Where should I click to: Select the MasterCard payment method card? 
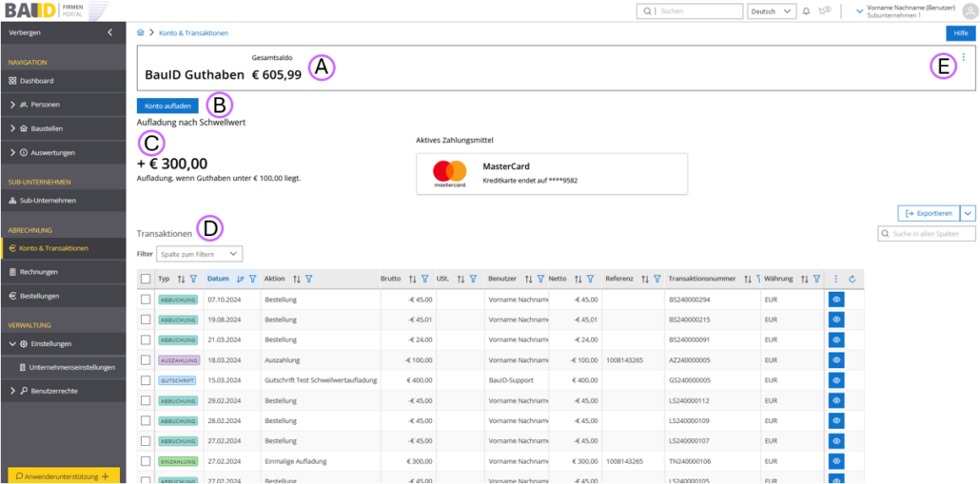pyautogui.click(x=552, y=174)
